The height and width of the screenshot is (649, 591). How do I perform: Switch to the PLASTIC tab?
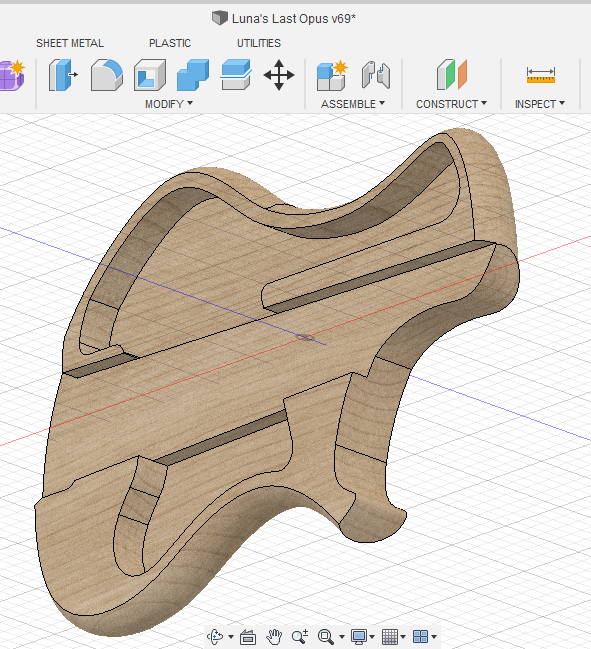tap(170, 43)
